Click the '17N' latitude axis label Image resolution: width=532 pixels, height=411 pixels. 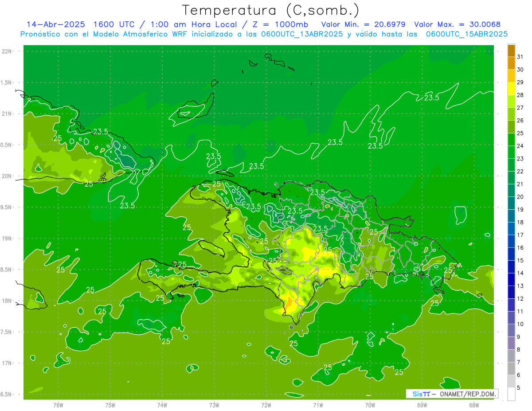[x=7, y=363]
